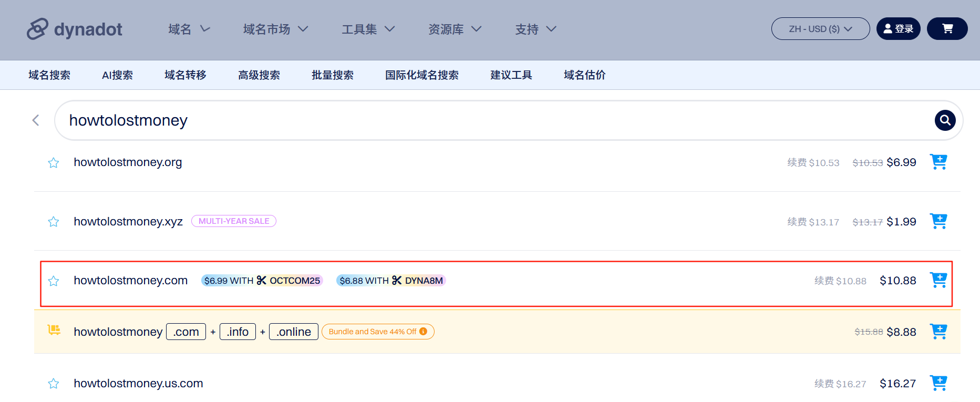Image resolution: width=980 pixels, height=402 pixels.
Task: Click the domain search input field
Action: pos(494,120)
